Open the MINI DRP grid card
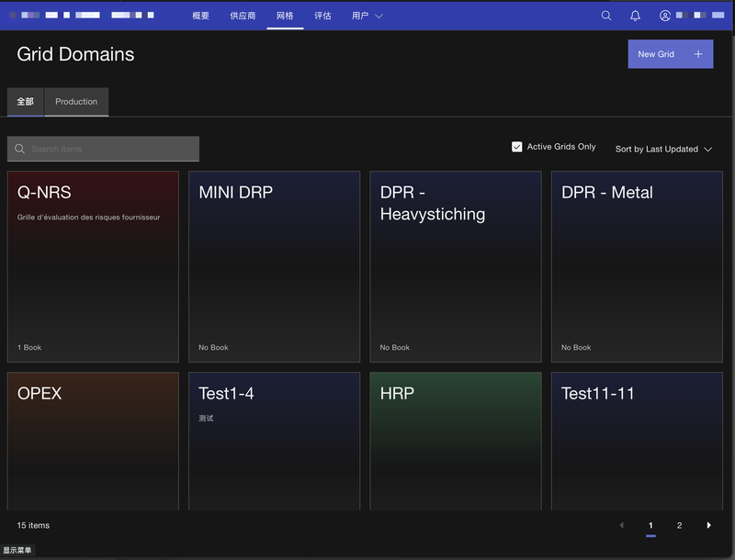 pyautogui.click(x=274, y=266)
